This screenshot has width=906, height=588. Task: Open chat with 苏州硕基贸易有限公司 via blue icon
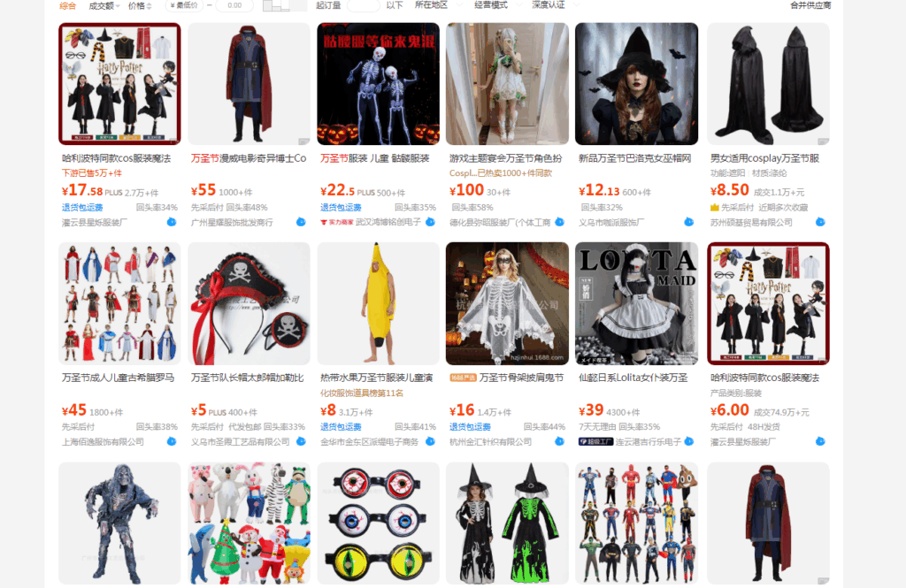pyautogui.click(x=820, y=222)
